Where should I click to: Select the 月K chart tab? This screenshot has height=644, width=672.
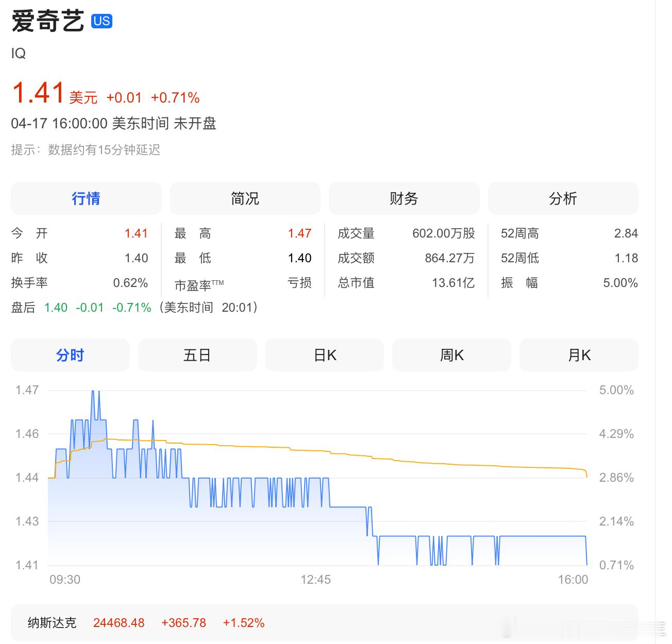tap(579, 355)
